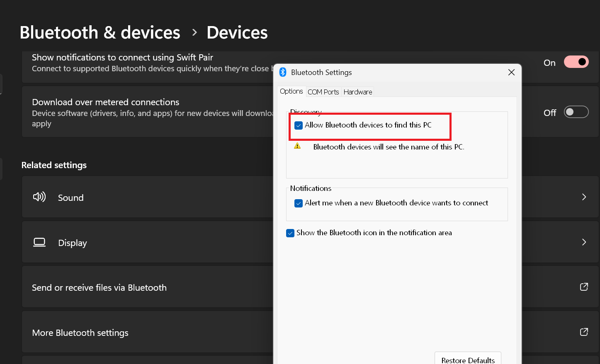Click the warning triangle in the Discovery section

[297, 146]
